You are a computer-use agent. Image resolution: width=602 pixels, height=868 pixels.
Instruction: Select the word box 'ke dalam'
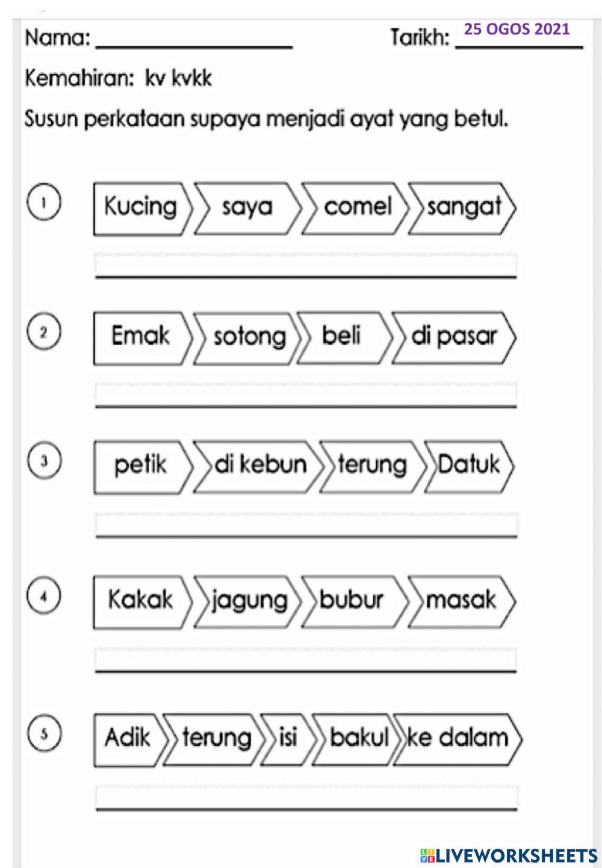click(x=458, y=738)
